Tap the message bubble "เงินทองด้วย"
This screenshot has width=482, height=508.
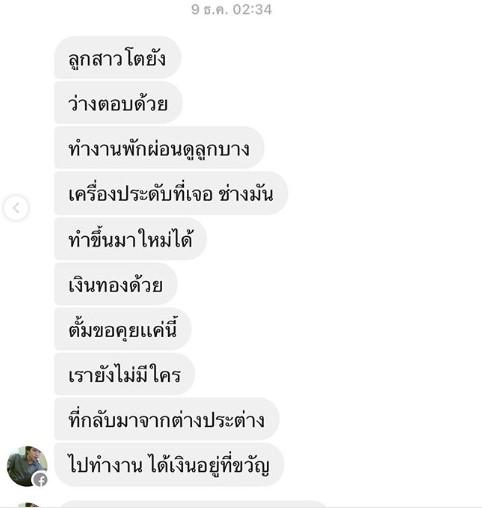pyautogui.click(x=116, y=284)
